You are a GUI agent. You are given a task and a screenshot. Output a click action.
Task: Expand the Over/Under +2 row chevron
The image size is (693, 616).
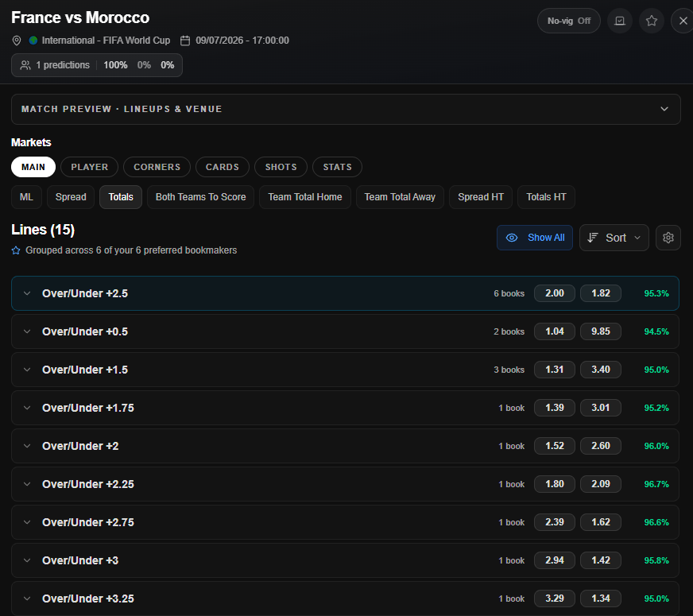click(x=27, y=446)
